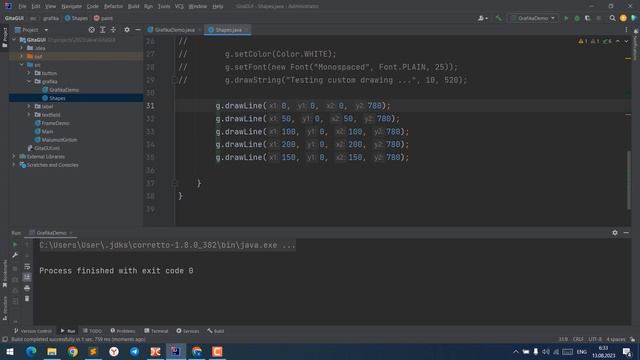Open Services tool window

[188, 331]
